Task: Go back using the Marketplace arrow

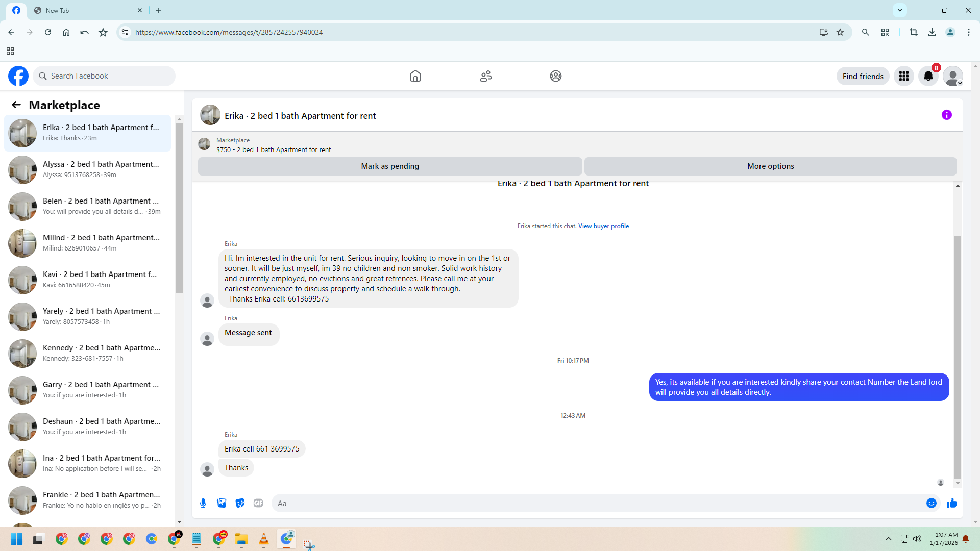Action: pos(16,105)
